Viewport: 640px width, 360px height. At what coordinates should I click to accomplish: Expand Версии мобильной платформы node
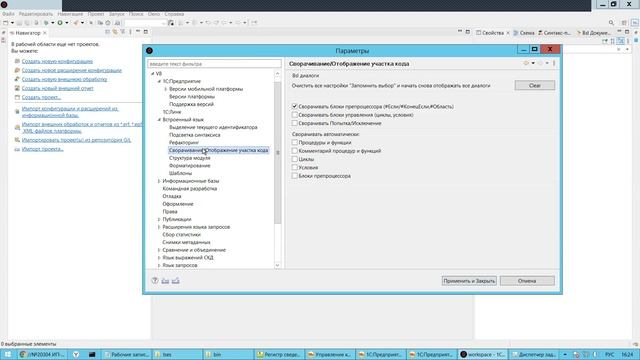[x=166, y=89]
